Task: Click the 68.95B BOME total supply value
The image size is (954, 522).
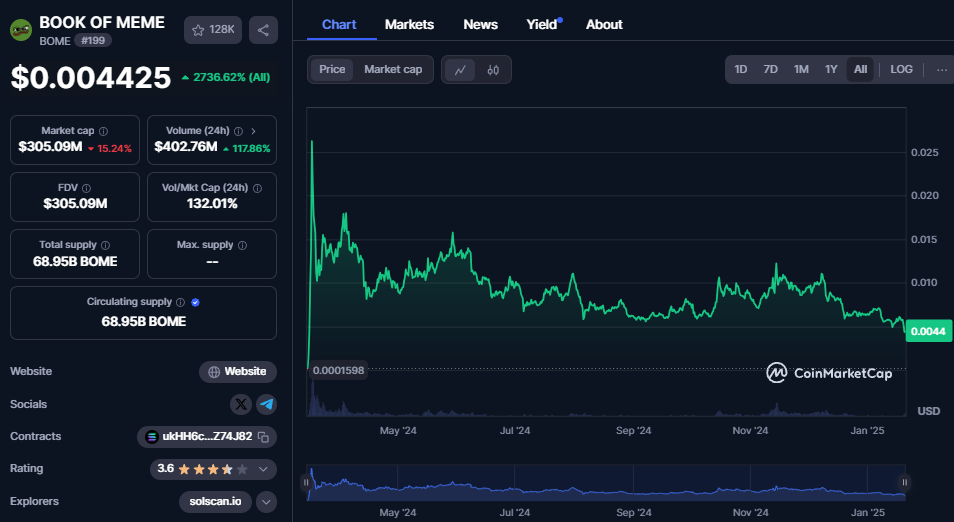Action: [75, 262]
